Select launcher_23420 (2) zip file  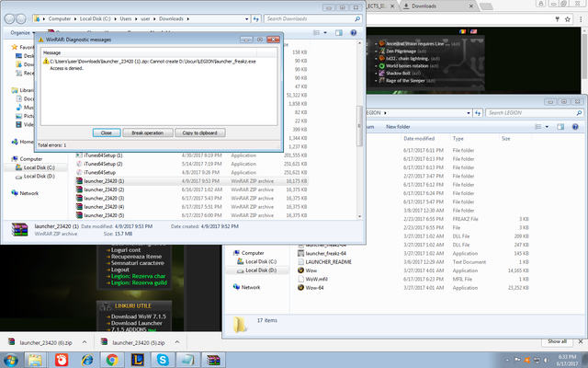pyautogui.click(x=192, y=190)
